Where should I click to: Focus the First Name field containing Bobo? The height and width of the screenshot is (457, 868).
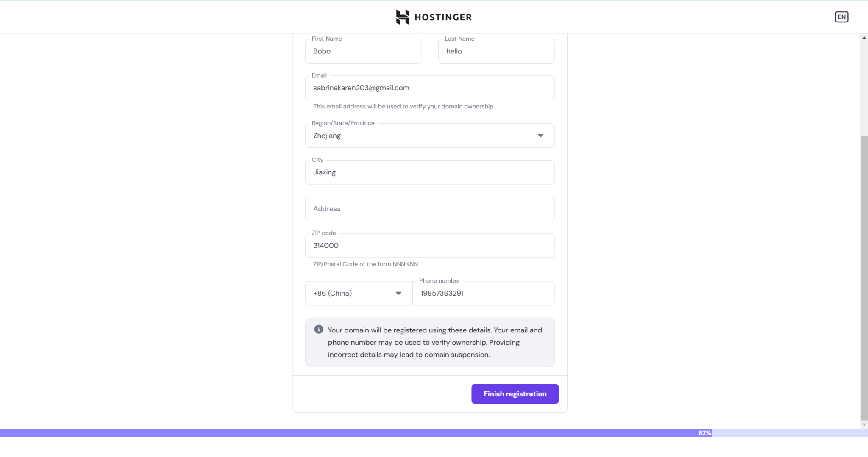coord(363,51)
